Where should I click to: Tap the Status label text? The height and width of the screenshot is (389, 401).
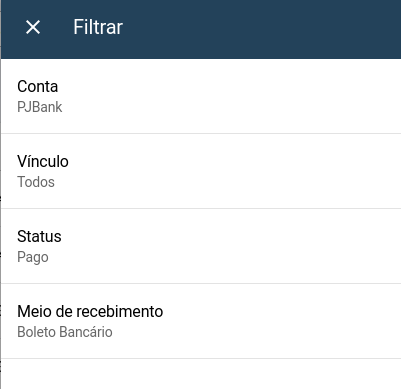click(39, 236)
